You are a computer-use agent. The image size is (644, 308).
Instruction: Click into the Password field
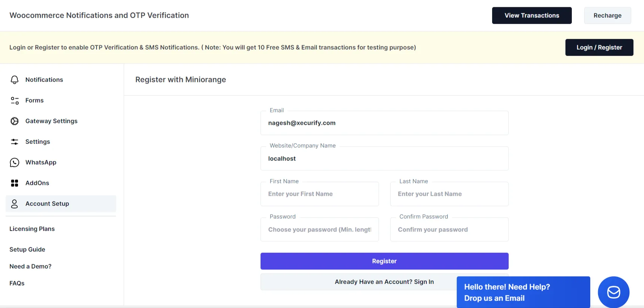point(320,229)
